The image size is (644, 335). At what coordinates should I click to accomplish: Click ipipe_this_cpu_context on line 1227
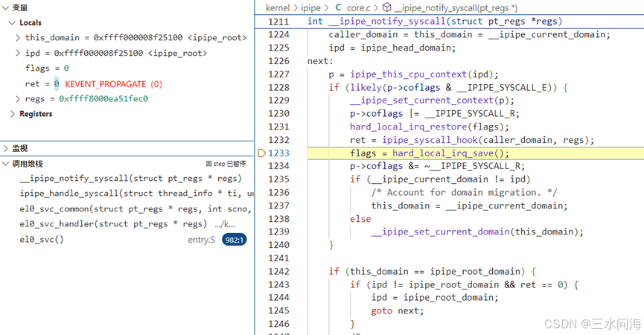[x=408, y=74]
